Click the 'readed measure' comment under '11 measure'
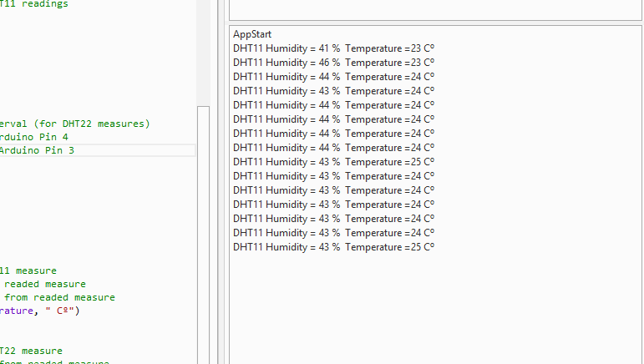Image resolution: width=644 pixels, height=364 pixels. coord(45,284)
